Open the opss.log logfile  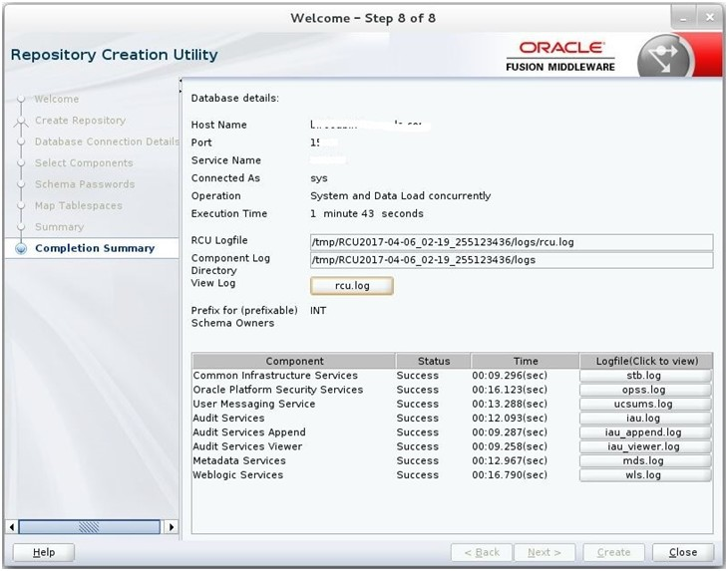tap(645, 390)
